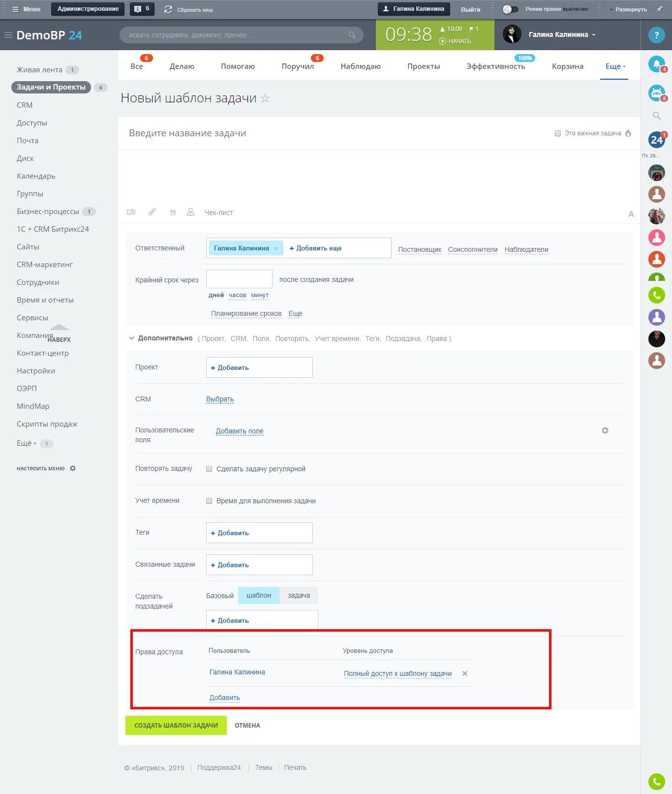Viewport: 672px width, 794px height.
Task: Click the НАВЕРХ scroll-up arrow
Action: pyautogui.click(x=59, y=333)
